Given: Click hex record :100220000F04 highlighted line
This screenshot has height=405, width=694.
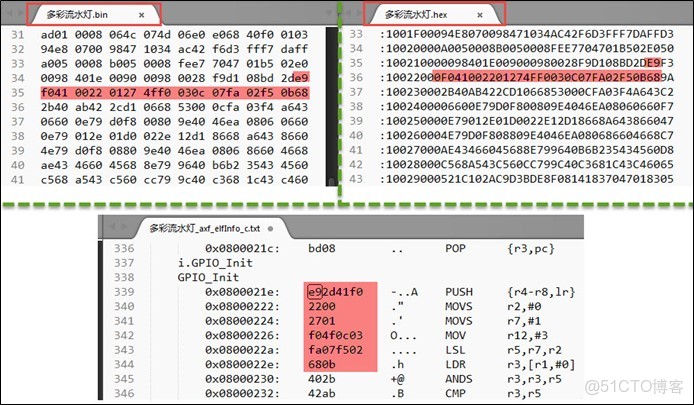Looking at the screenshot, I should pos(527,77).
